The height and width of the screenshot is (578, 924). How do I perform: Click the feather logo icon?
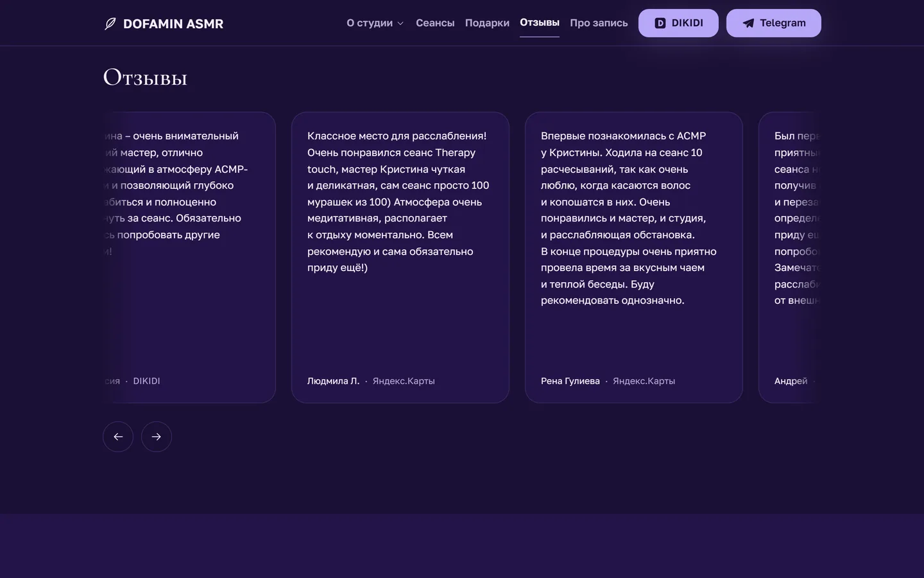point(110,24)
